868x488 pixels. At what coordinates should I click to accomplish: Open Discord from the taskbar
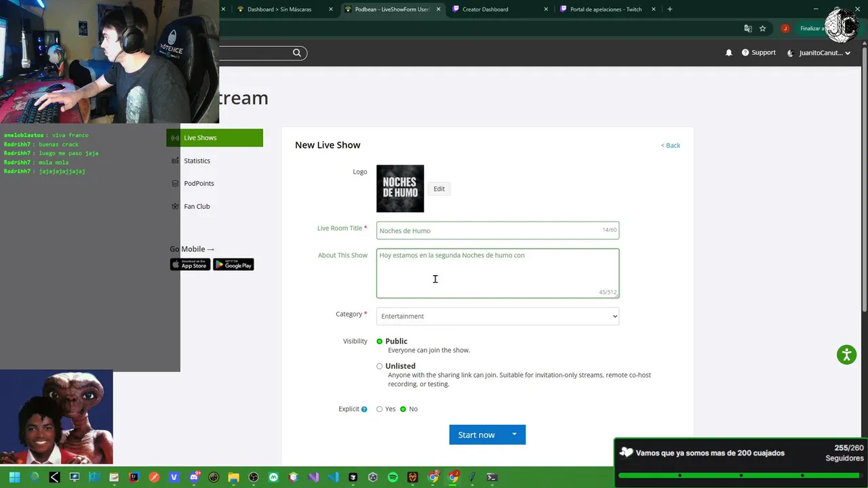(x=195, y=477)
